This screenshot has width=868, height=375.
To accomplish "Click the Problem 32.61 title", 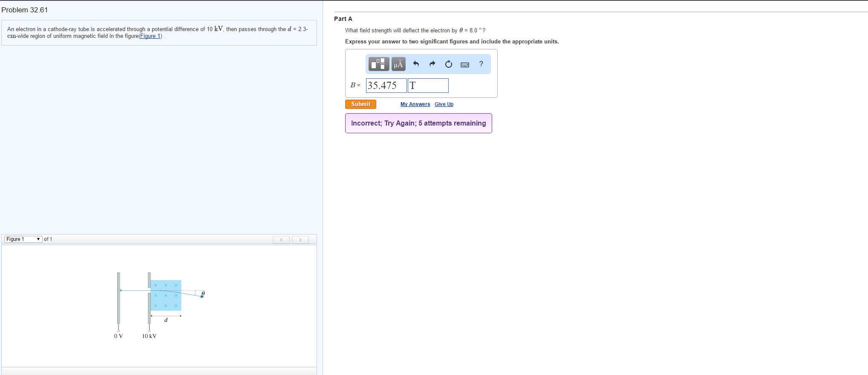I will pyautogui.click(x=25, y=10).
